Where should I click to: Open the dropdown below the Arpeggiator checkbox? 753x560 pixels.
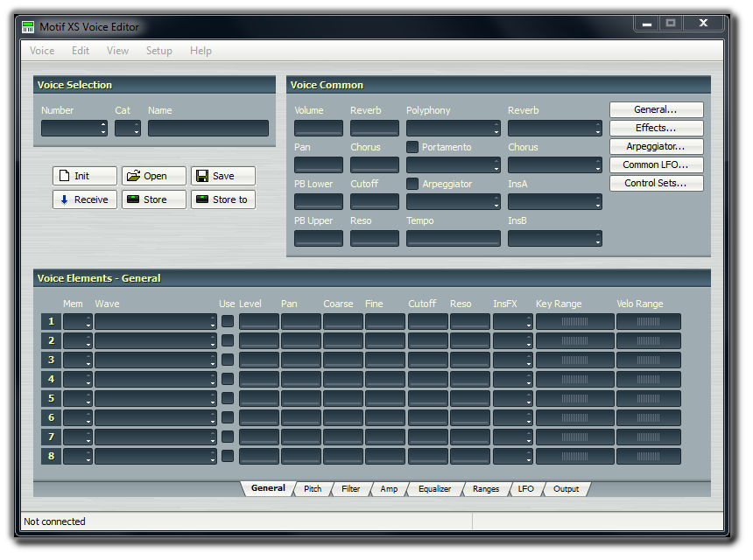(x=454, y=201)
